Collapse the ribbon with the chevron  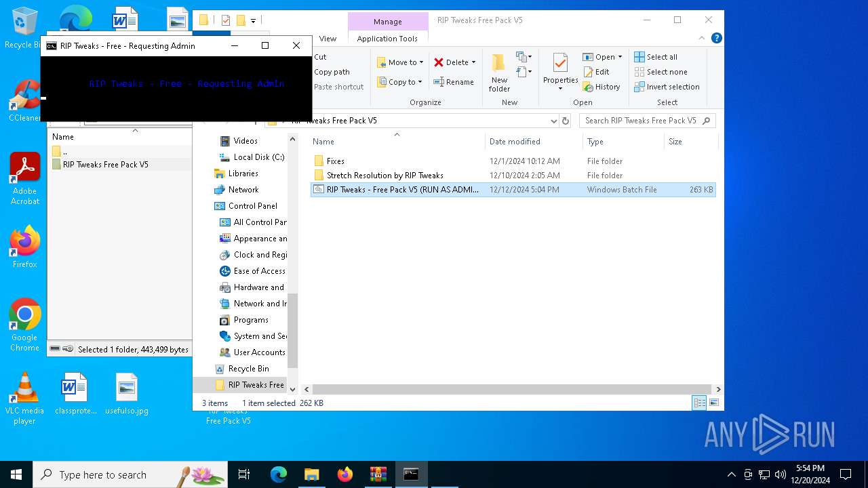tap(703, 39)
